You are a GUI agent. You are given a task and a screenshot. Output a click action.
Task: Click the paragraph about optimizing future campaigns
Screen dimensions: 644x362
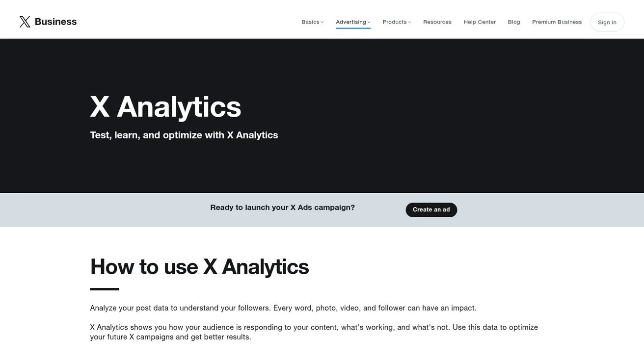click(314, 332)
